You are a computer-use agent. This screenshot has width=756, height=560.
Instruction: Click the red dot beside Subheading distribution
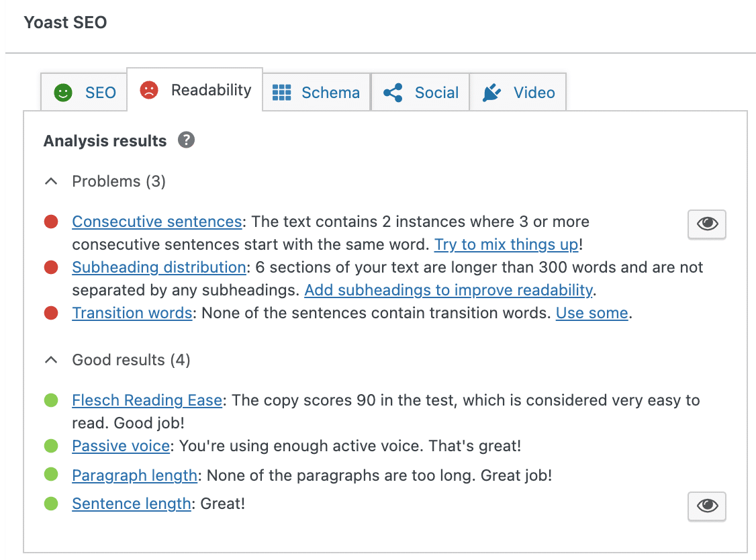pos(51,267)
